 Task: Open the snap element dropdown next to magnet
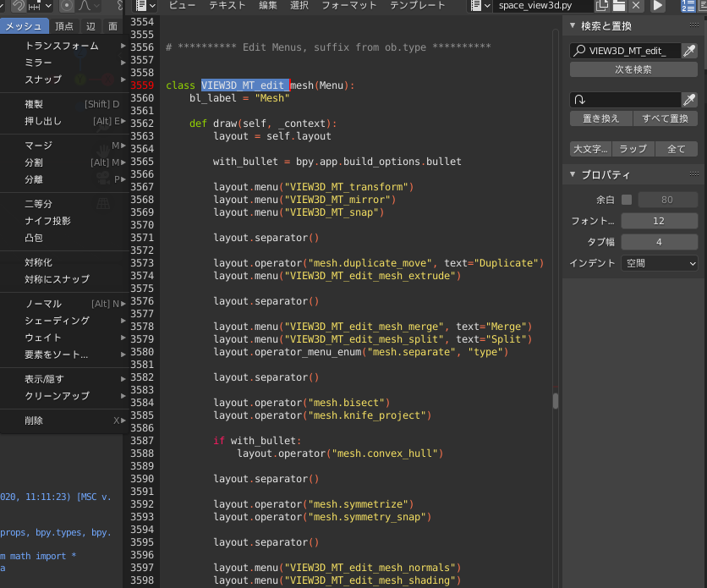click(x=40, y=5)
